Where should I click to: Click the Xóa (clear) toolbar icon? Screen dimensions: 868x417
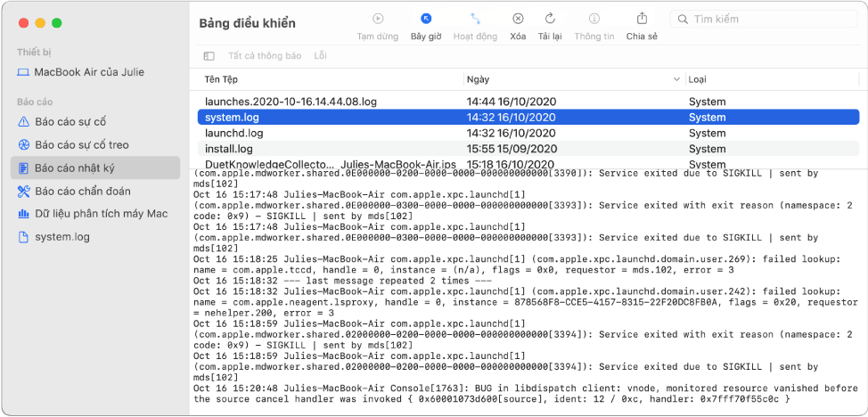[x=518, y=19]
